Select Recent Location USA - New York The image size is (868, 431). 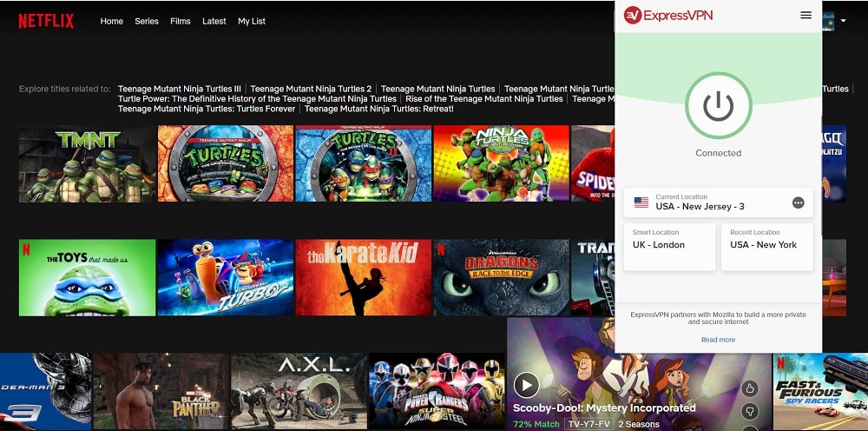(x=766, y=247)
